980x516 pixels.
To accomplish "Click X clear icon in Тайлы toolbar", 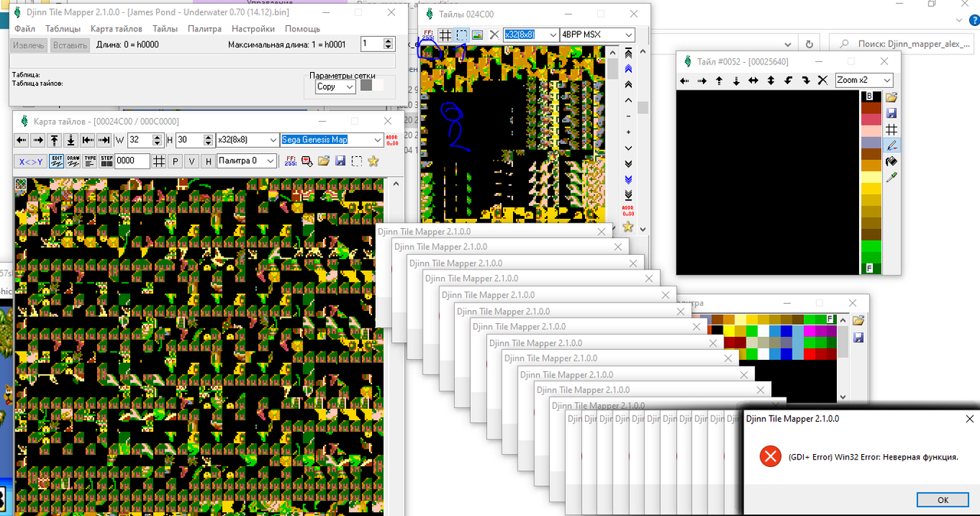I will click(495, 34).
